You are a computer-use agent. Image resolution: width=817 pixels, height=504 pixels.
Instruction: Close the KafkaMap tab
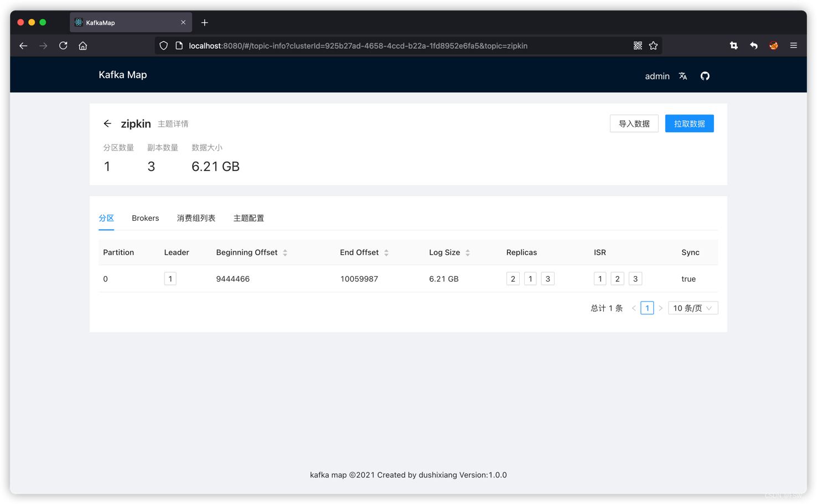click(x=183, y=23)
